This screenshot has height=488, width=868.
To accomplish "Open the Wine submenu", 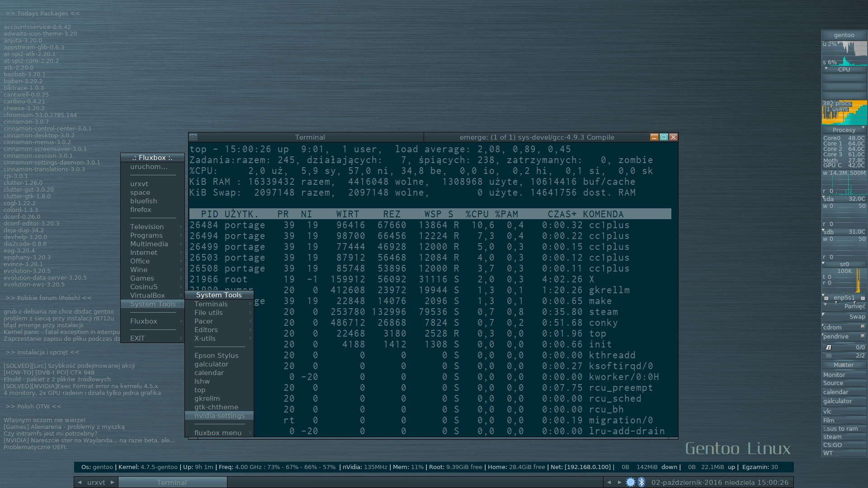I will [x=153, y=270].
